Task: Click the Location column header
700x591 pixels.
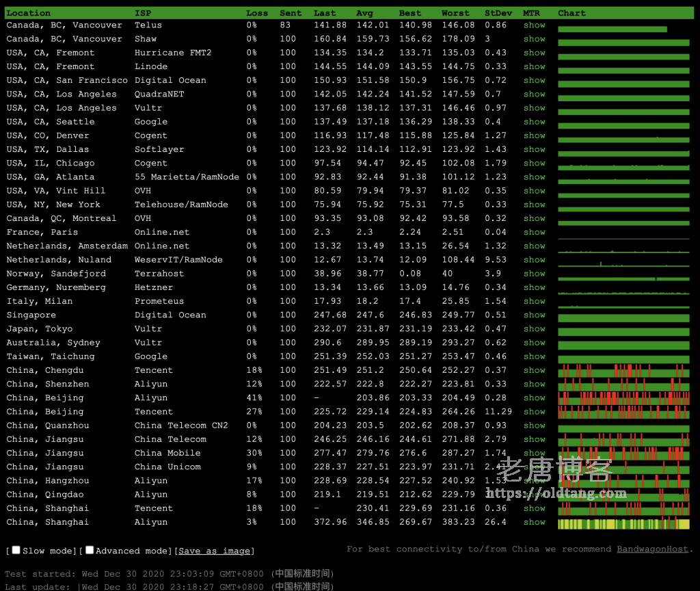Action: [x=28, y=13]
